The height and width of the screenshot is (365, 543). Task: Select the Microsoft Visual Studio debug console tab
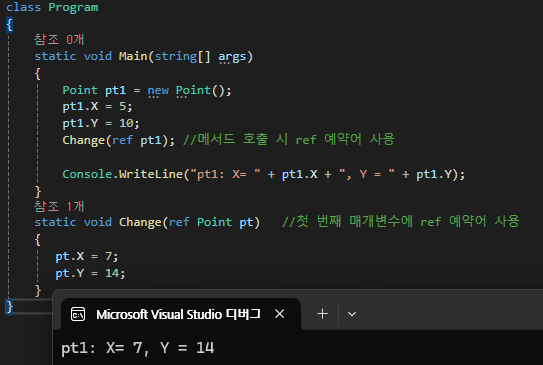[180, 314]
